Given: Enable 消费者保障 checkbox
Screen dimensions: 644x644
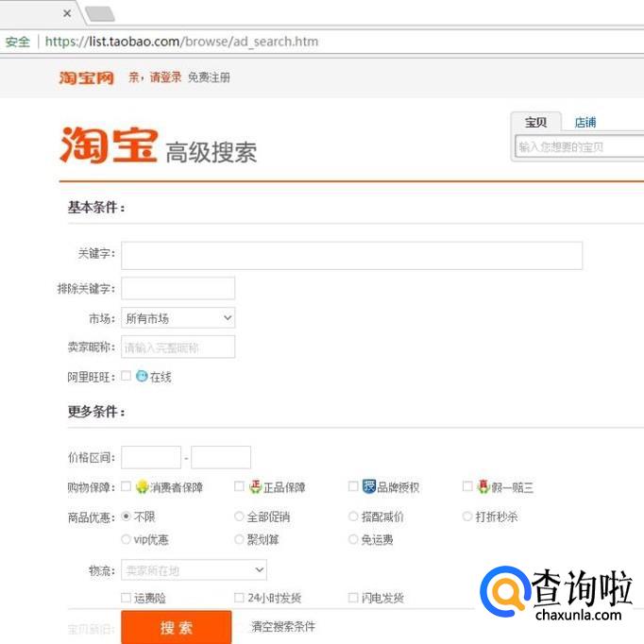Looking at the screenshot, I should pyautogui.click(x=127, y=486).
